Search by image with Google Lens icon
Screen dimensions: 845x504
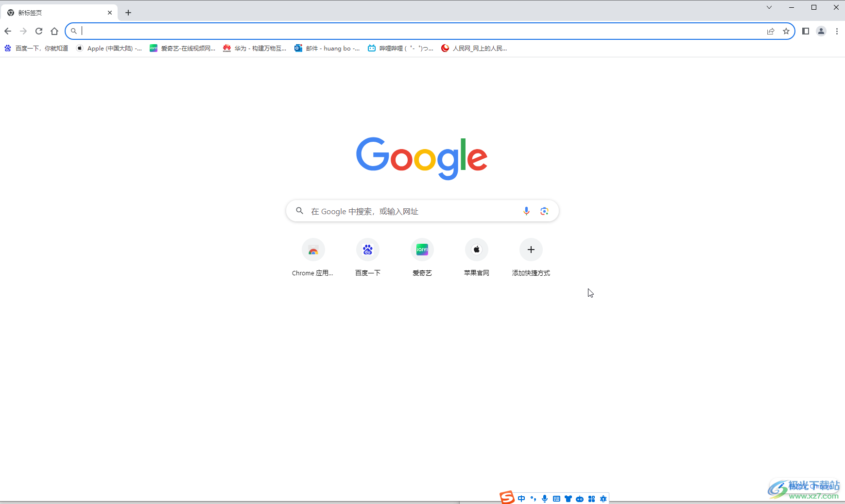point(544,211)
